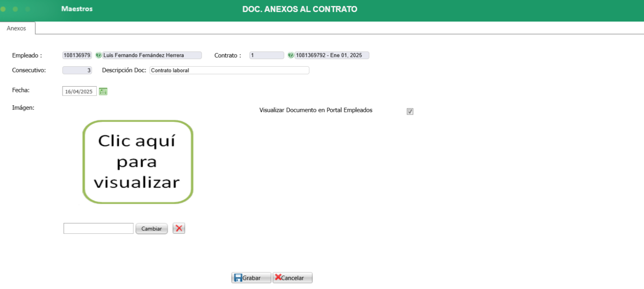
Task: Click the Fecha label
Action: (x=21, y=90)
